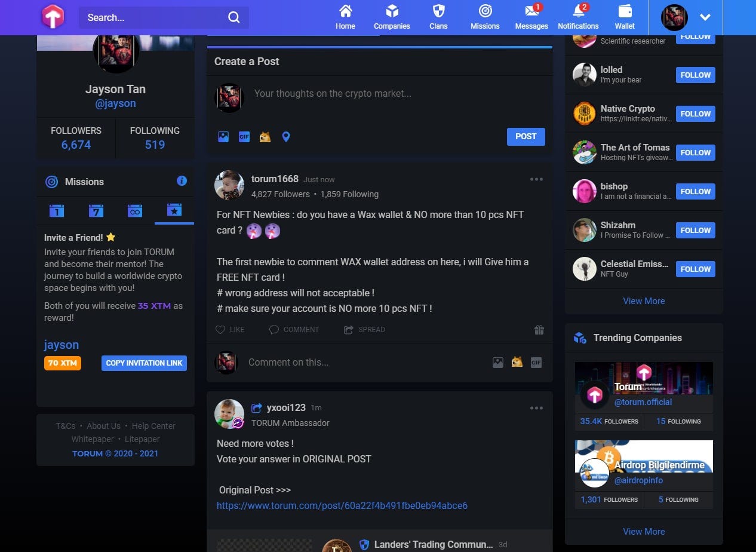Follow the user Shizahm

[x=696, y=230]
